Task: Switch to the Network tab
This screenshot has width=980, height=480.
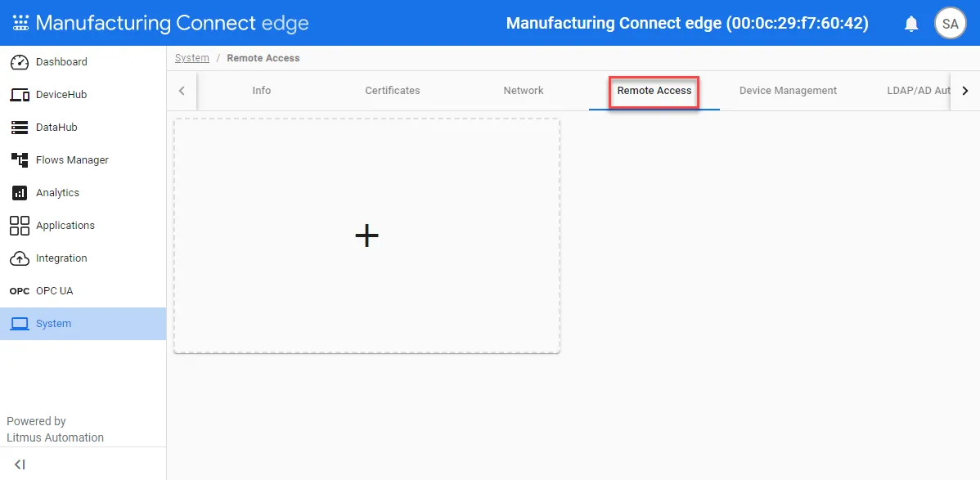Action: pyautogui.click(x=524, y=91)
